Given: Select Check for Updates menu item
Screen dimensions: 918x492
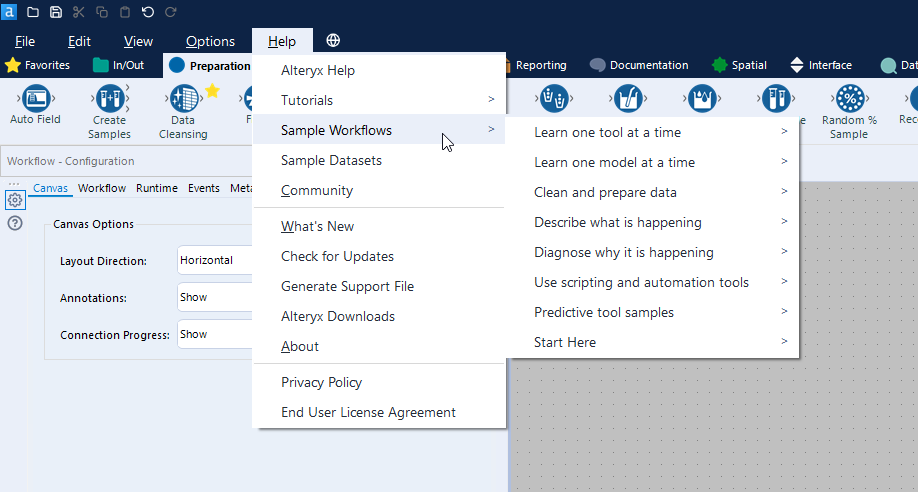Looking at the screenshot, I should (x=337, y=256).
